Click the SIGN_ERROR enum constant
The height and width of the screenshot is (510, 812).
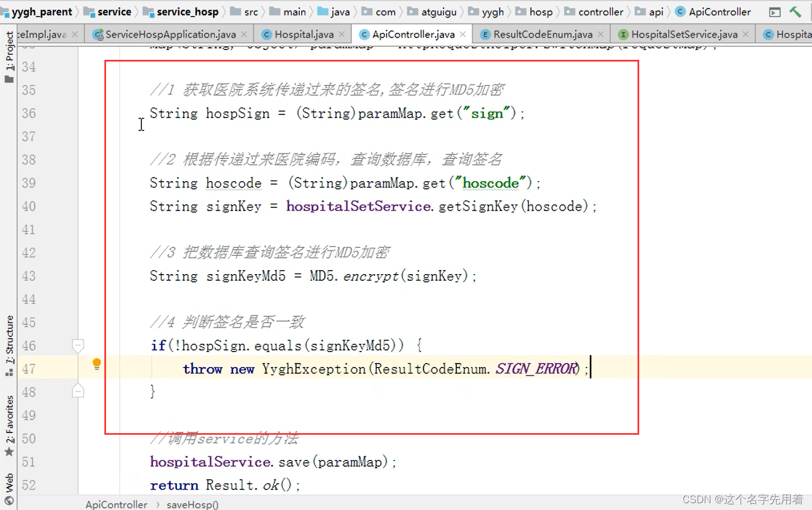pyautogui.click(x=536, y=369)
